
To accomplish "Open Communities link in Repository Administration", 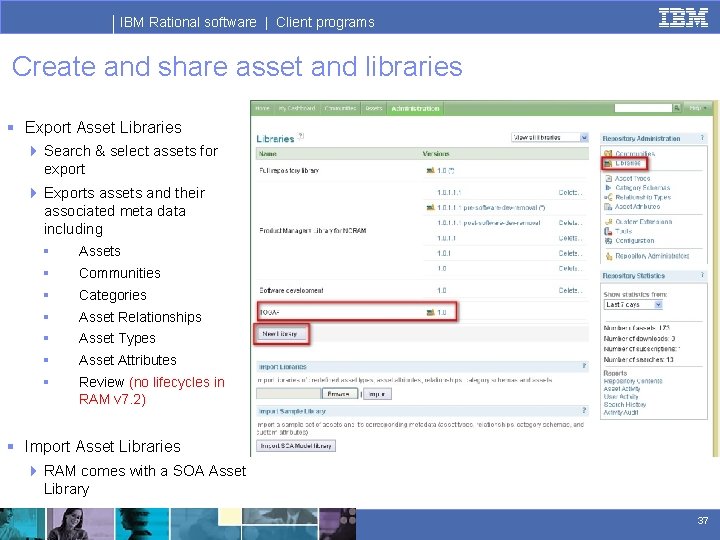I will point(635,154).
